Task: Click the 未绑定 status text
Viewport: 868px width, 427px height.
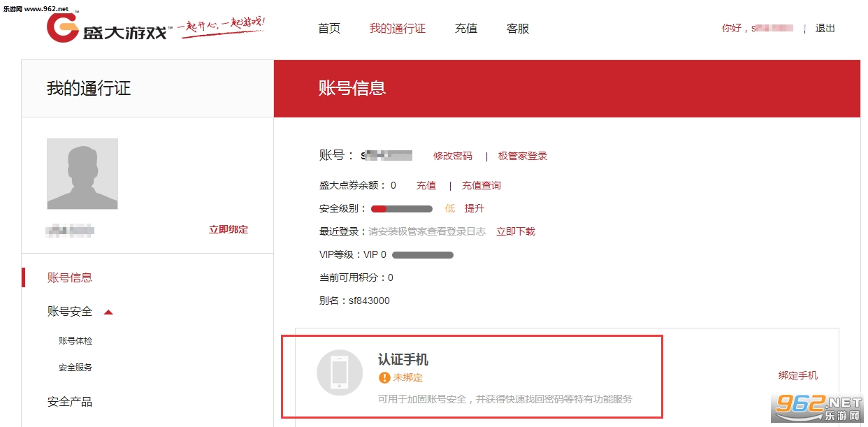Action: tap(408, 377)
